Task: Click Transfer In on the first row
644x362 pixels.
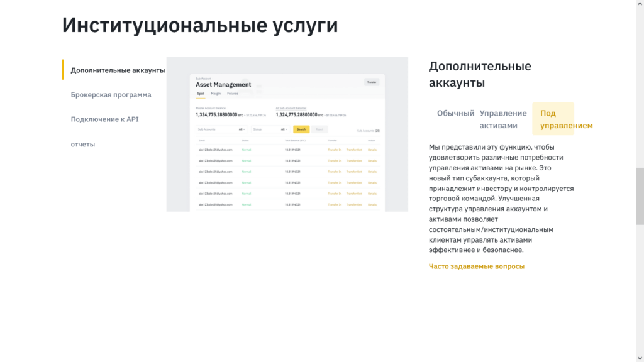Action: [x=335, y=150]
